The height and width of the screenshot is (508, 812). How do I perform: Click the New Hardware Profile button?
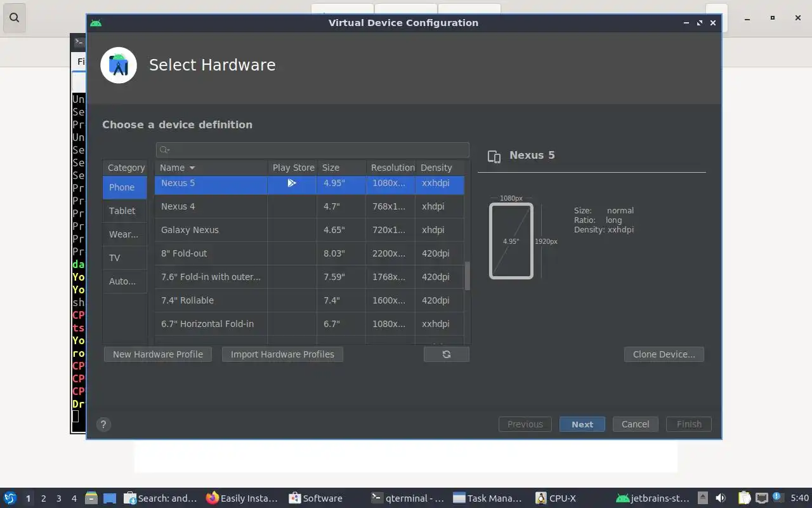click(x=158, y=354)
